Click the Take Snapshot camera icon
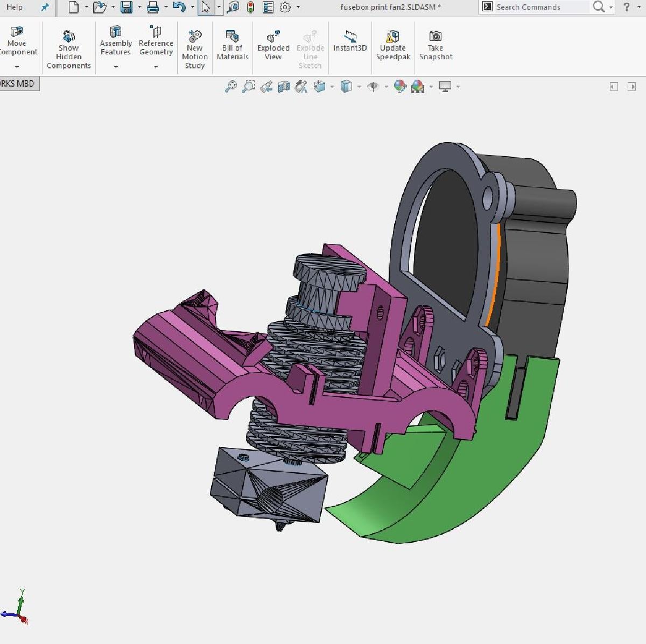Screen dimensions: 646x644 [x=436, y=36]
